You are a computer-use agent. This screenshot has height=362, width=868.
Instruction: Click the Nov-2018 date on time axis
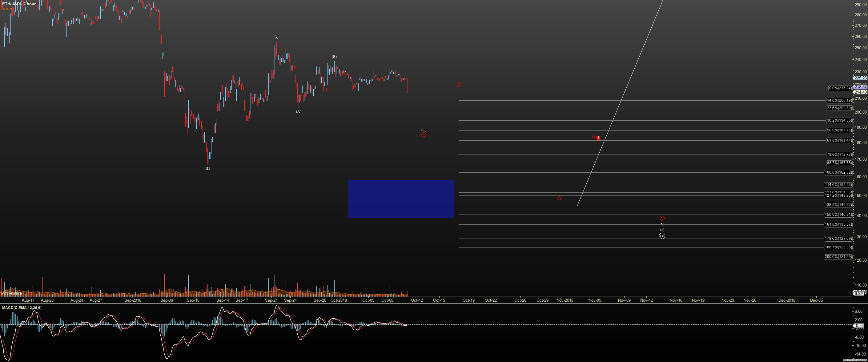click(565, 300)
